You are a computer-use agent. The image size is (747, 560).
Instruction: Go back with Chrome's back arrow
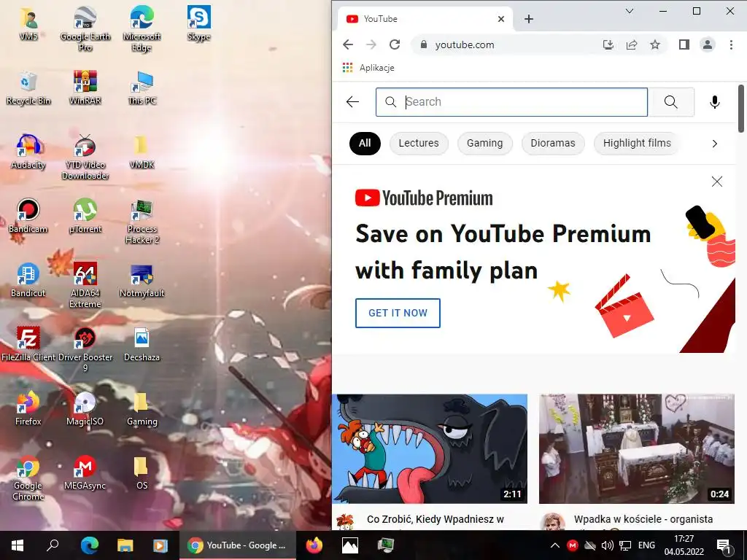point(348,44)
